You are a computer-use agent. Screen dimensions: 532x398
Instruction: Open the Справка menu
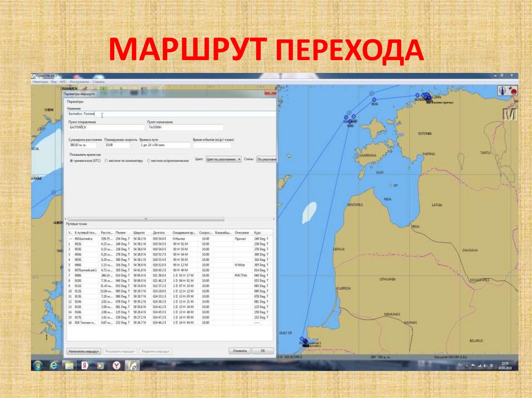(98, 81)
